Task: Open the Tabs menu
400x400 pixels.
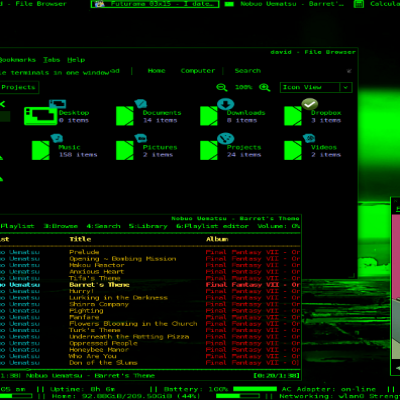Action: 52,60
